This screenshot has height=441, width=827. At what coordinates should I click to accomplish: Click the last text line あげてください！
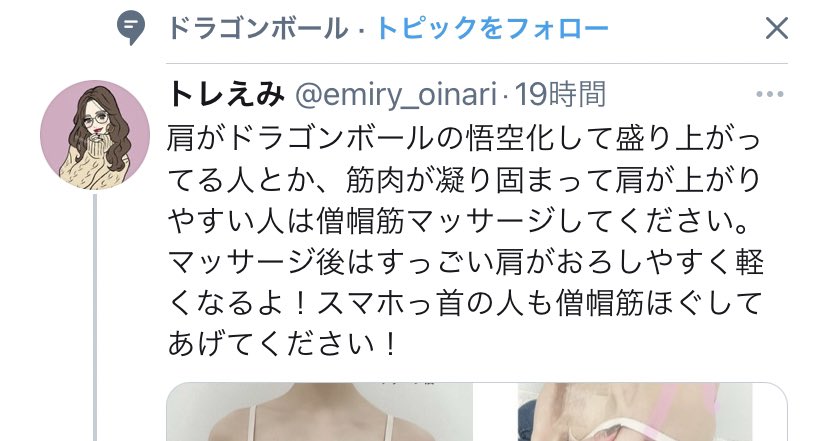click(282, 344)
